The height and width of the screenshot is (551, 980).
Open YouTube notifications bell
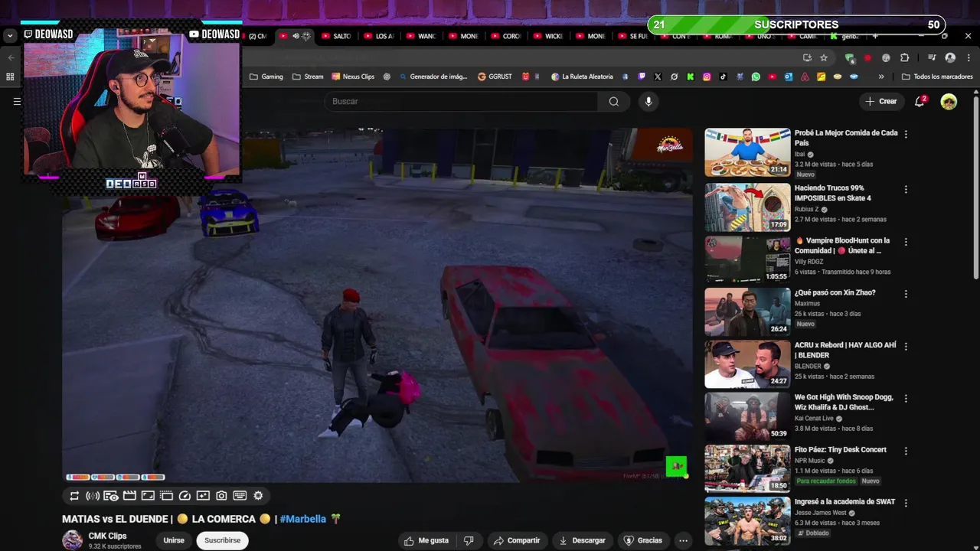[920, 101]
